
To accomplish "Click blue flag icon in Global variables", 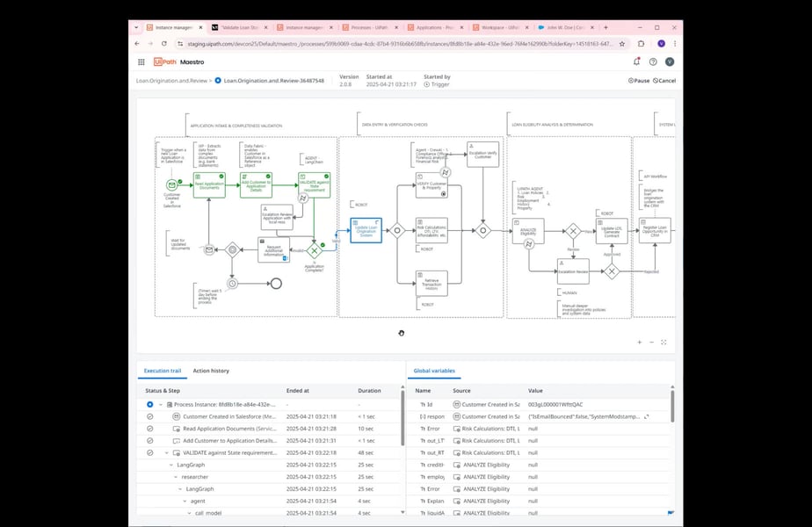I will tap(671, 512).
